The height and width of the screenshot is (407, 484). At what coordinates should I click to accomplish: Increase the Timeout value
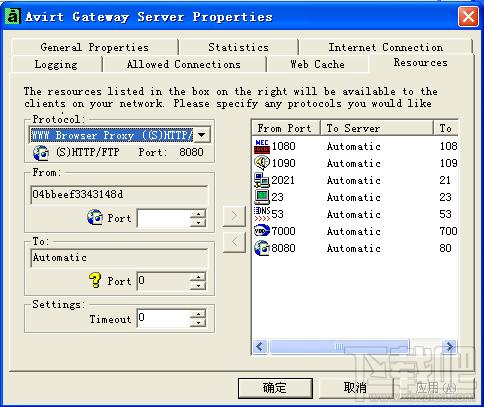point(198,314)
